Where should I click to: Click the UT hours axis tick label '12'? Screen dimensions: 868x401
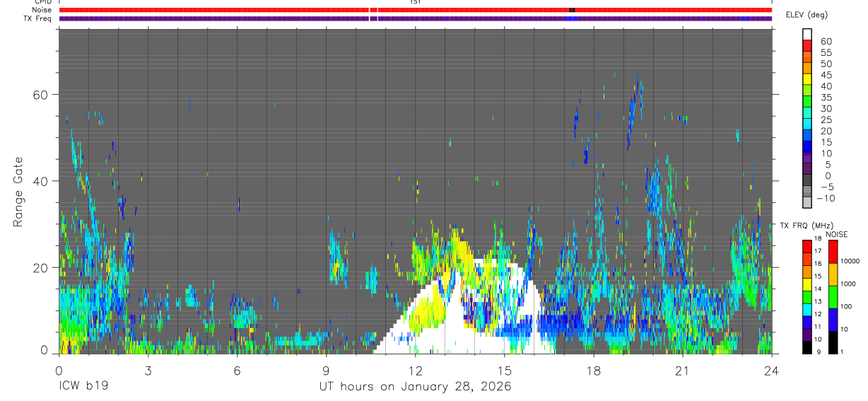(416, 371)
